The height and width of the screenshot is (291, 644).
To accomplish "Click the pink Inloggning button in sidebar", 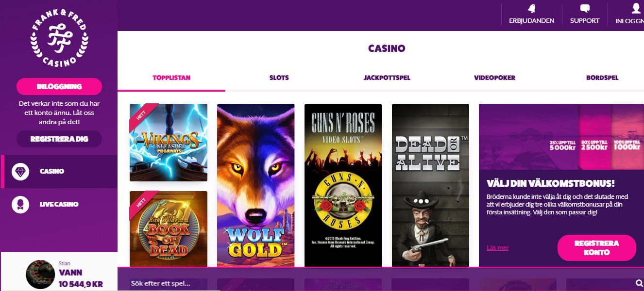I will click(x=59, y=87).
